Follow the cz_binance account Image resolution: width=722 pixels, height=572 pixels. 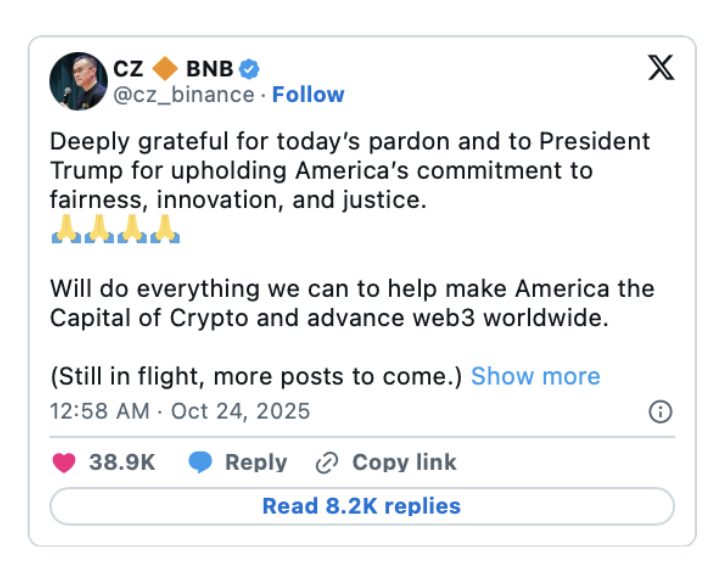pos(308,95)
